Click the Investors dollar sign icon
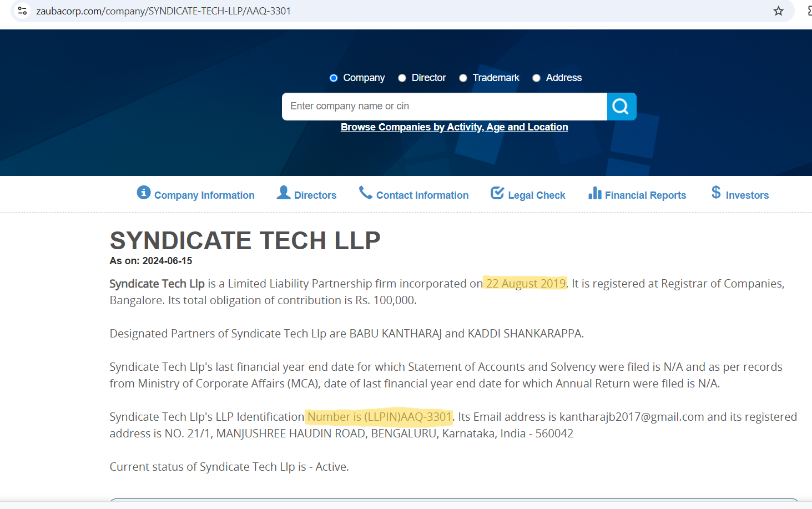812x509 pixels. click(716, 192)
